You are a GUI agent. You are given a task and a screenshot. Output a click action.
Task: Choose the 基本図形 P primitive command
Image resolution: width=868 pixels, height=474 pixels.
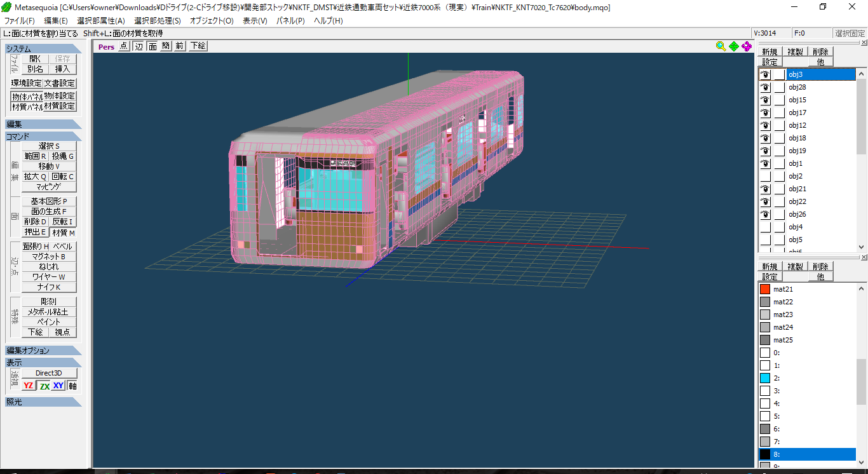pyautogui.click(x=49, y=201)
